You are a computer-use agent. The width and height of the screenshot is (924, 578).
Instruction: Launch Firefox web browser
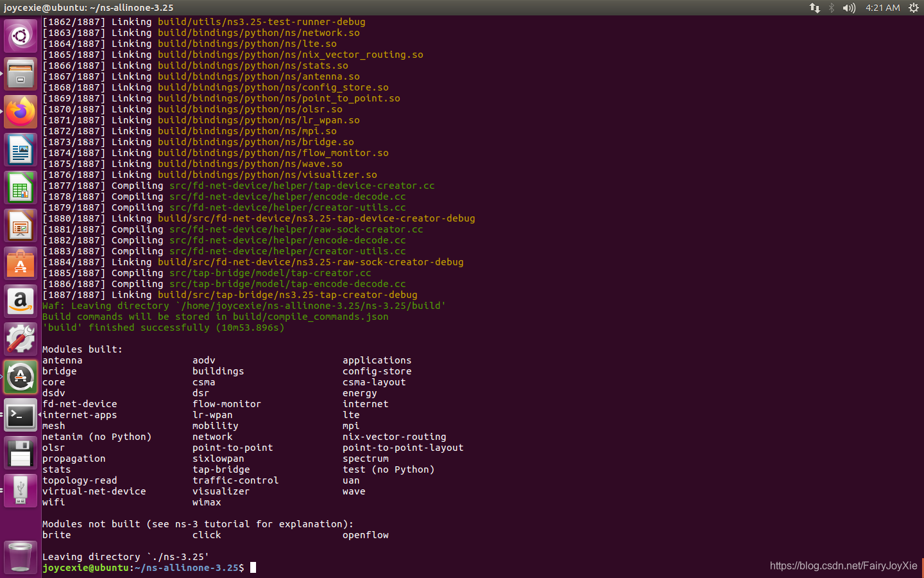(x=21, y=112)
